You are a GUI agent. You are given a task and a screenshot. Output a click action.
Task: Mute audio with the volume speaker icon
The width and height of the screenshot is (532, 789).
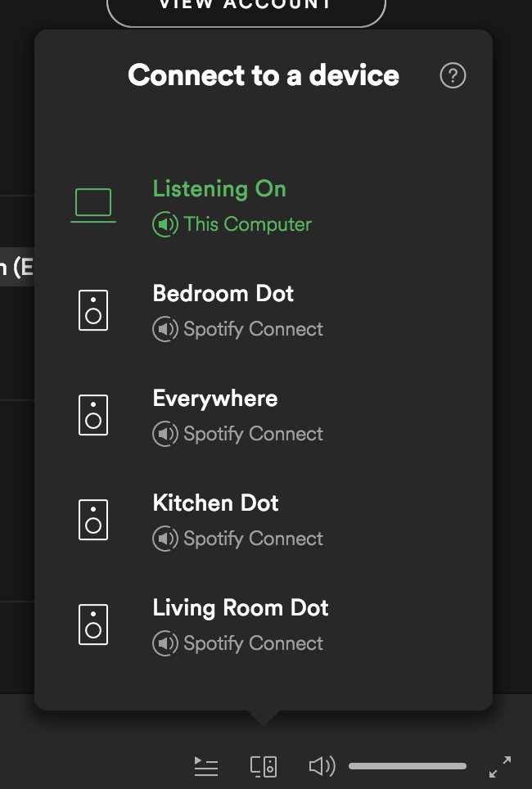pyautogui.click(x=322, y=766)
